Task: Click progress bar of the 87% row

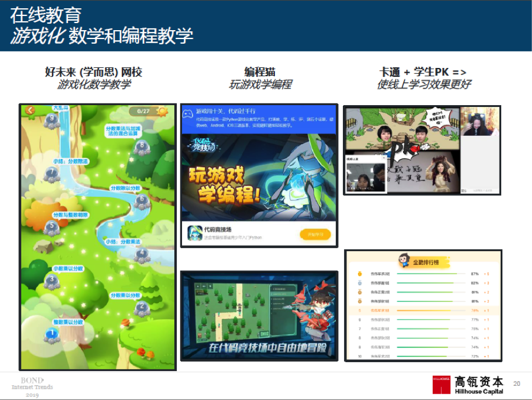Action: [431, 274]
